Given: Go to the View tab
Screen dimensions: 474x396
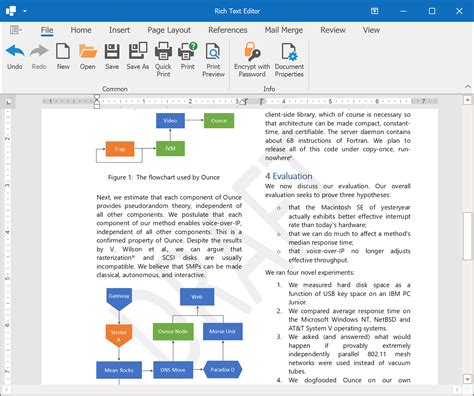Looking at the screenshot, I should coord(371,30).
